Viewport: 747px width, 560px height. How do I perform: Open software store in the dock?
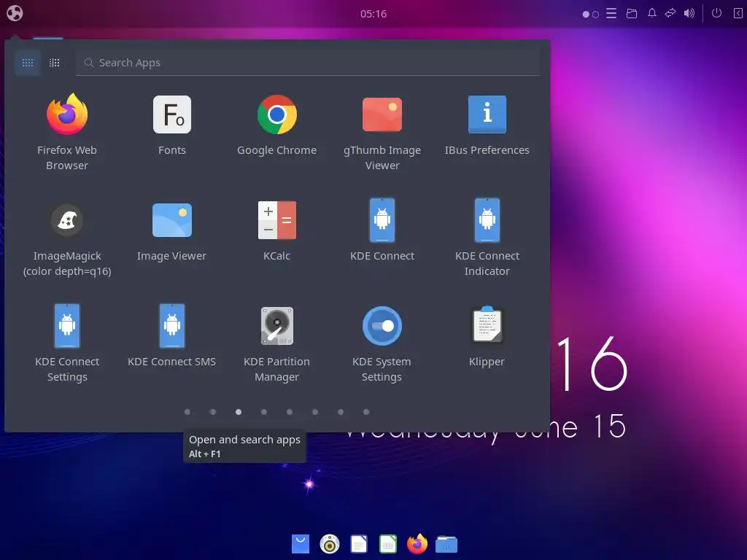click(x=300, y=544)
